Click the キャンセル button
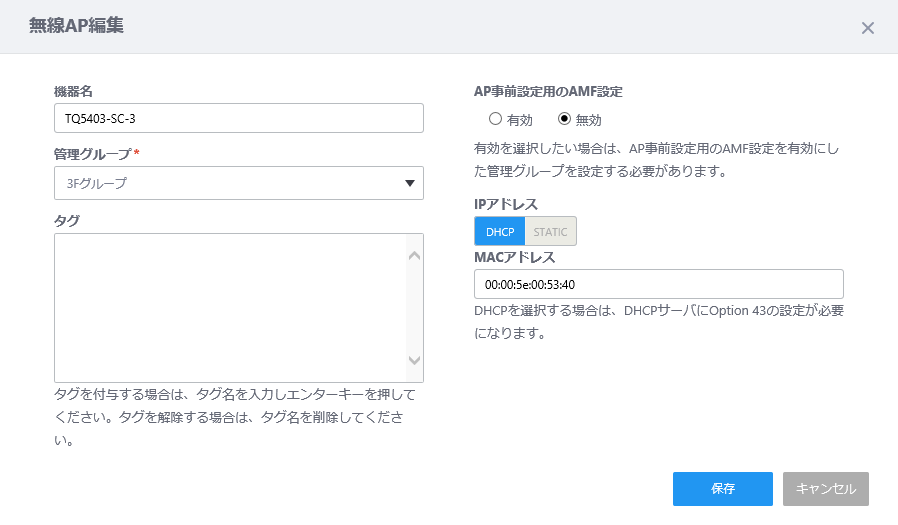898x525 pixels. tap(826, 489)
